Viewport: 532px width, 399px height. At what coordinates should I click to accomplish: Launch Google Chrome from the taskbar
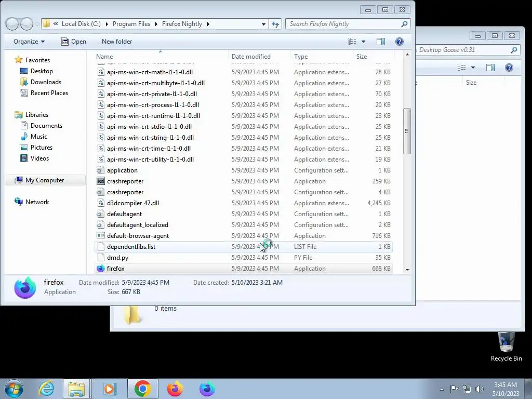pyautogui.click(x=142, y=389)
